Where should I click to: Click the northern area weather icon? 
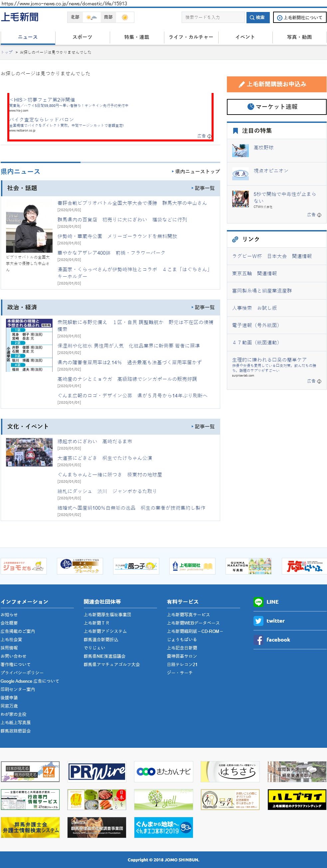[91, 17]
